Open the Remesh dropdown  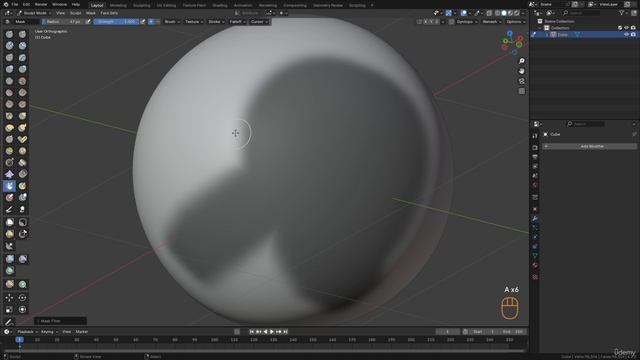491,22
